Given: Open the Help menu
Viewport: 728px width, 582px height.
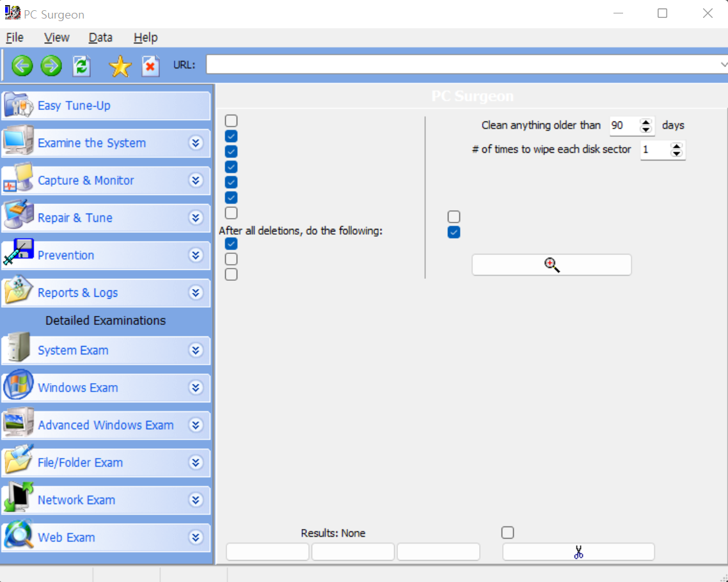Looking at the screenshot, I should 146,38.
